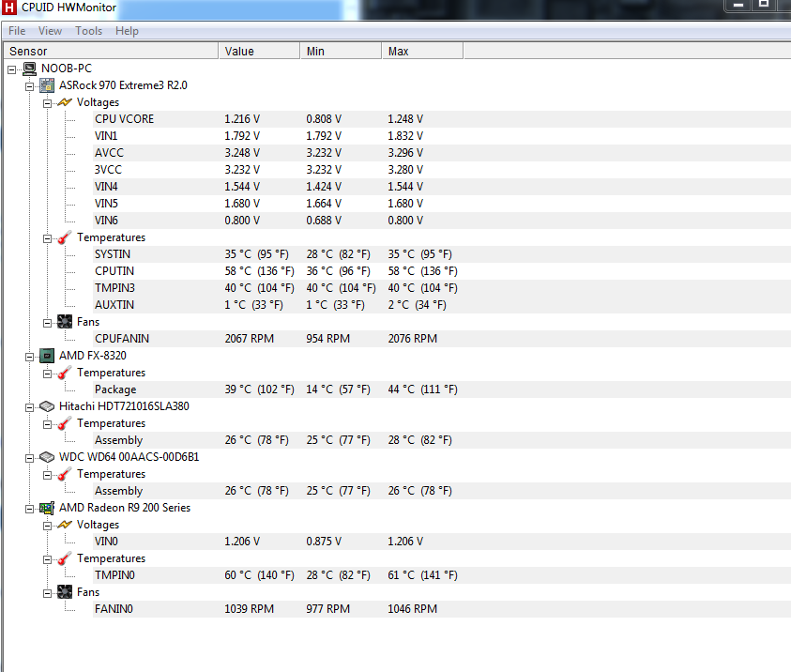Click the Radeon Temperatures thermometer icon
Image resolution: width=791 pixels, height=672 pixels.
(65, 558)
